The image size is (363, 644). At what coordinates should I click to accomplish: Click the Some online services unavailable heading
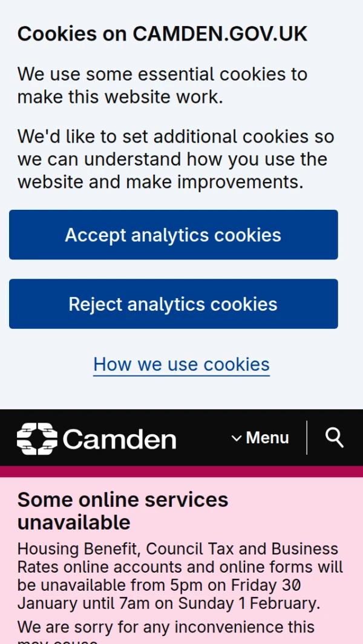point(123,510)
